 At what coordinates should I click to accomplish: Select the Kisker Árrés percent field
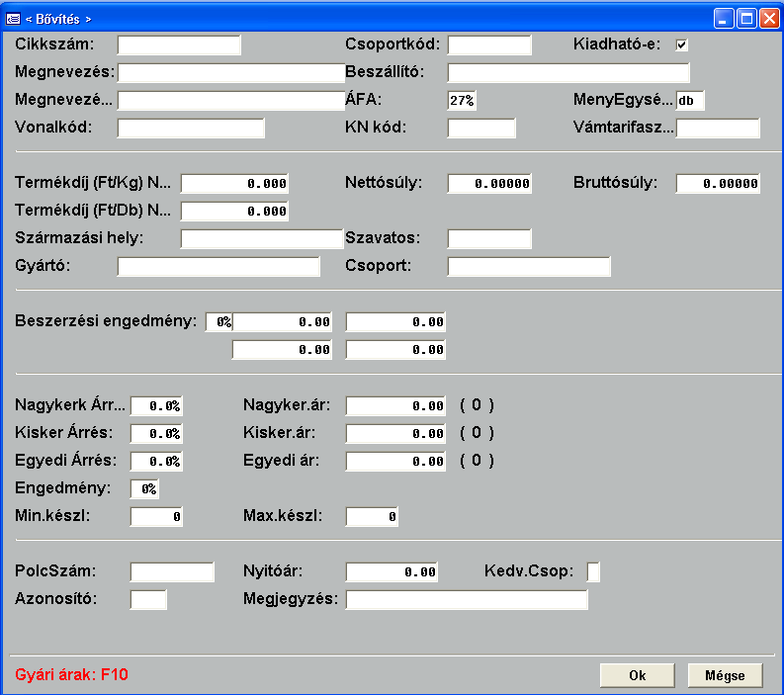pos(156,433)
